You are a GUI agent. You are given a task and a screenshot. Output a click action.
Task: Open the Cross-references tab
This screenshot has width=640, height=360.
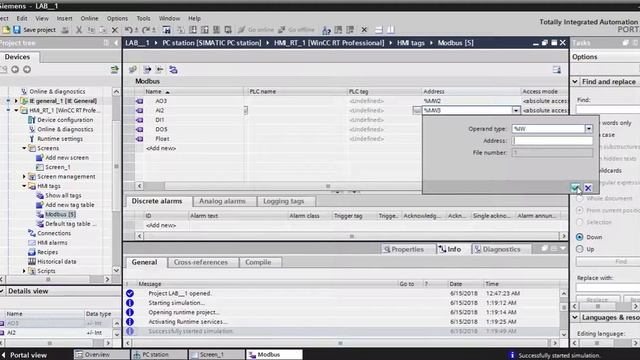[201, 262]
